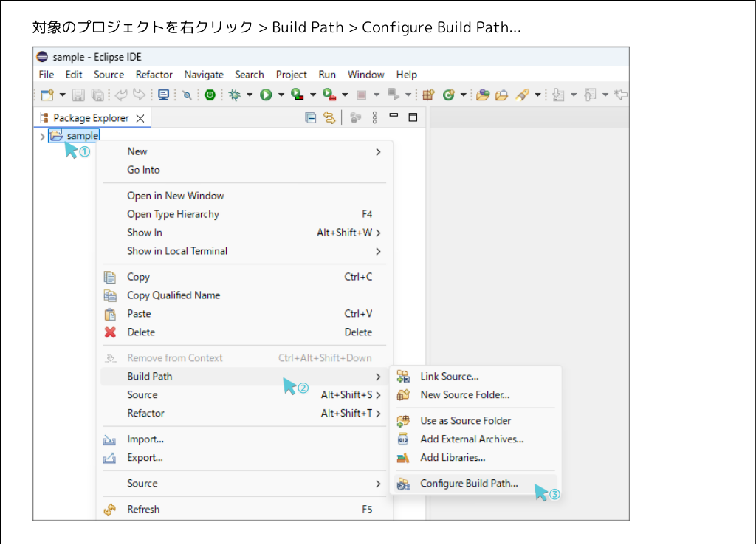Open the New Java Class dropdown arrow
Image resolution: width=756 pixels, height=545 pixels.
point(464,95)
